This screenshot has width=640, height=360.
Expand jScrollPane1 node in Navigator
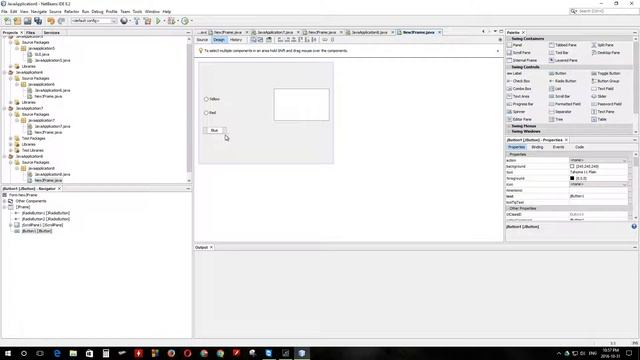[11, 225]
